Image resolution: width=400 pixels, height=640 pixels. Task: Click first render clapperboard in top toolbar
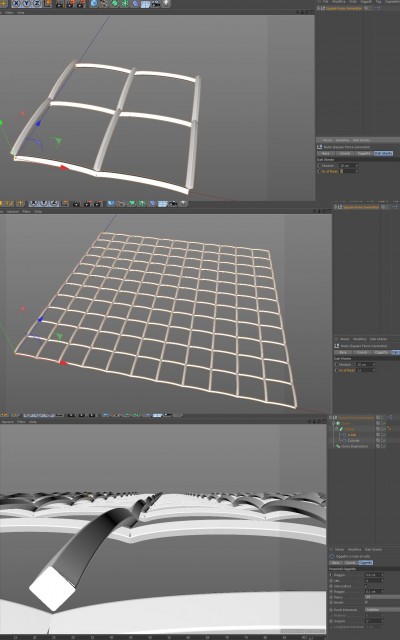[60, 4]
